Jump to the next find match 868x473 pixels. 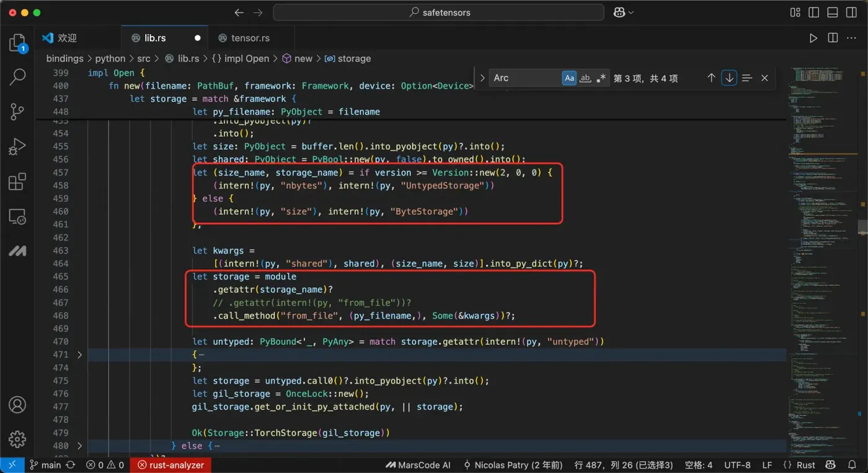click(x=729, y=78)
